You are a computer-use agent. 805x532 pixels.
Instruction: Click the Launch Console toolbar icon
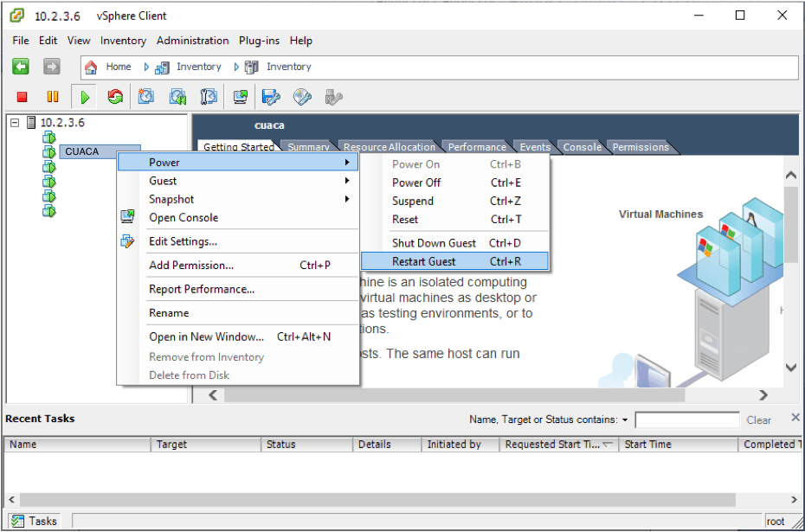(x=241, y=96)
